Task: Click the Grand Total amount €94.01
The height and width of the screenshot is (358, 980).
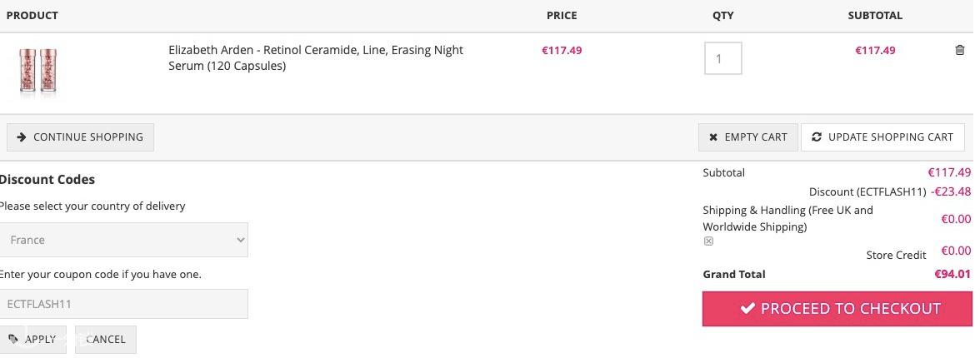Action: pos(952,274)
